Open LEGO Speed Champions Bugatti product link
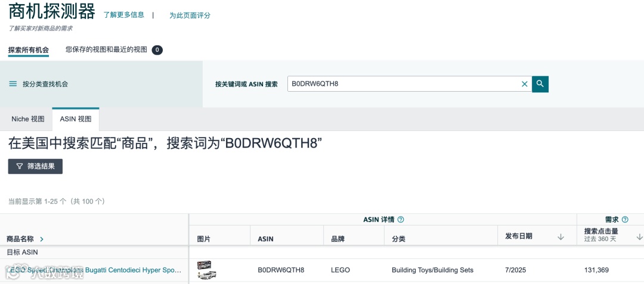 tap(94, 270)
